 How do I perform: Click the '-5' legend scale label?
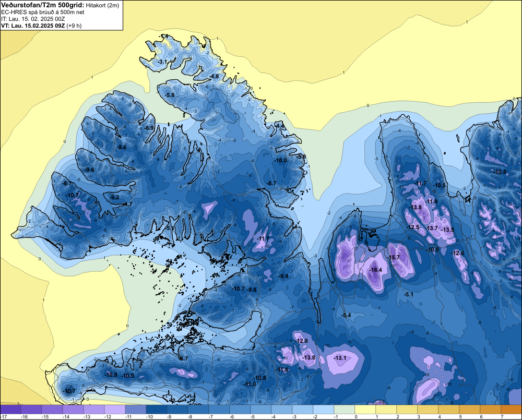253,417
